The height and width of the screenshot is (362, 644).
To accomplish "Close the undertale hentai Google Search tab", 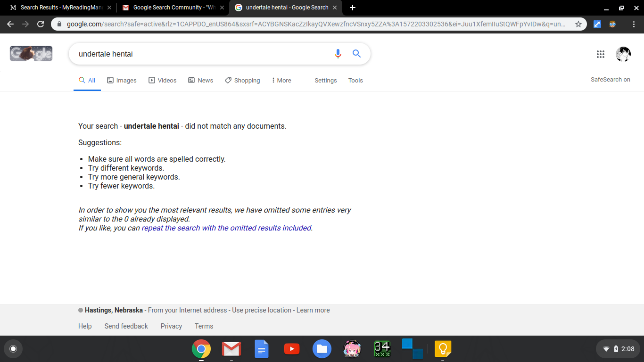I will tap(335, 8).
